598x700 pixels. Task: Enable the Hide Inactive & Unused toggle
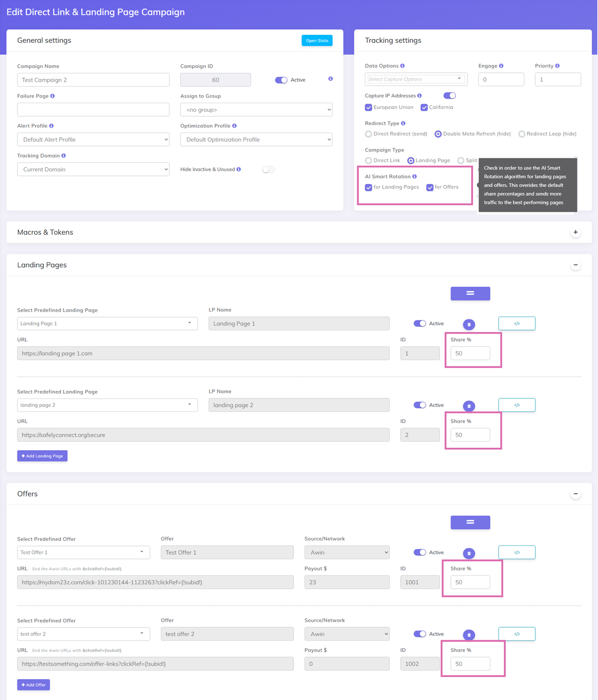click(x=268, y=170)
